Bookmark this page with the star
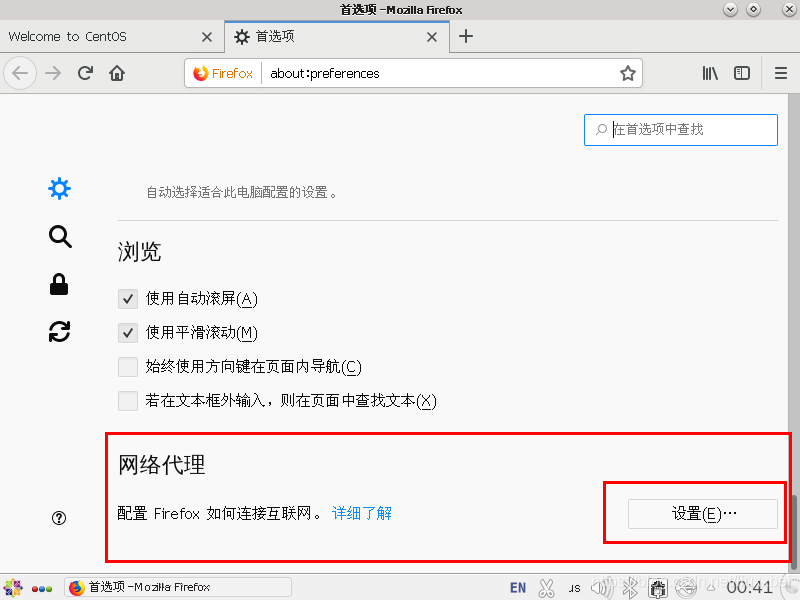This screenshot has height=600, width=800. [628, 73]
